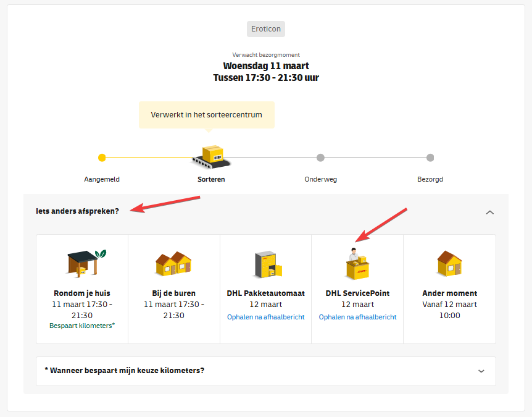Click the parcel on conveyor belt icon
This screenshot has height=417, width=532.
[x=211, y=157]
